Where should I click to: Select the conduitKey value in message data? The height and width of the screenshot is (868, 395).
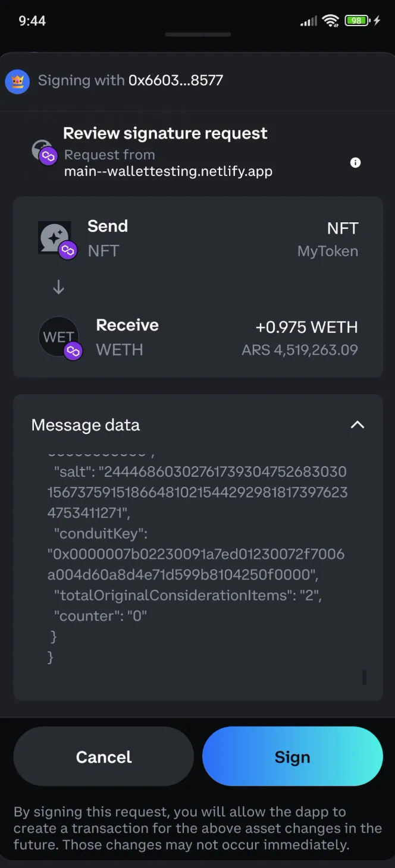(x=196, y=564)
